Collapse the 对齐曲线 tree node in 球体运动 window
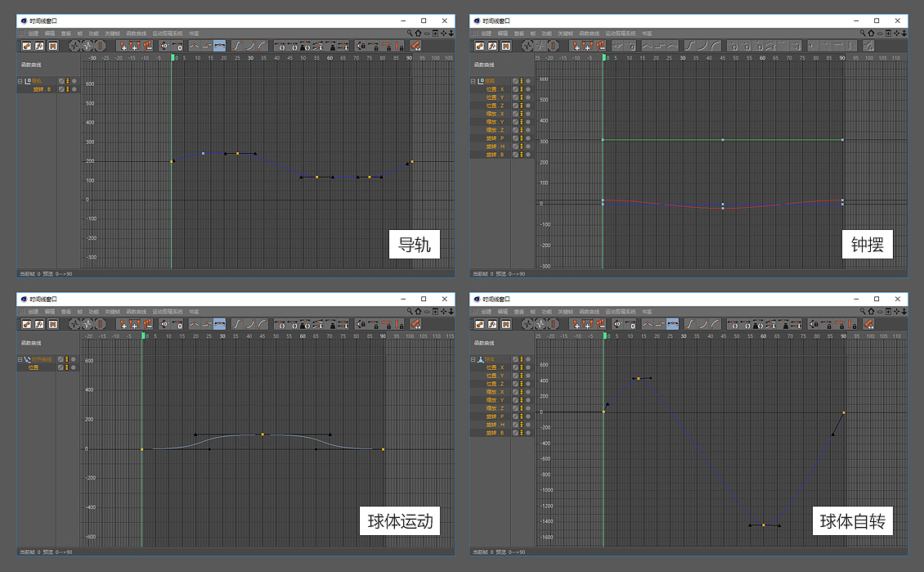The height and width of the screenshot is (572, 924). (x=20, y=359)
